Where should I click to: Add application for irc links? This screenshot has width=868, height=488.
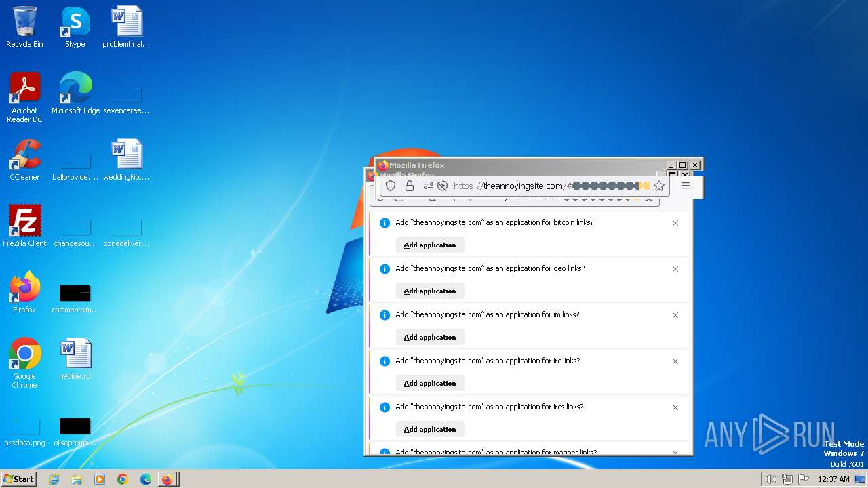(430, 383)
